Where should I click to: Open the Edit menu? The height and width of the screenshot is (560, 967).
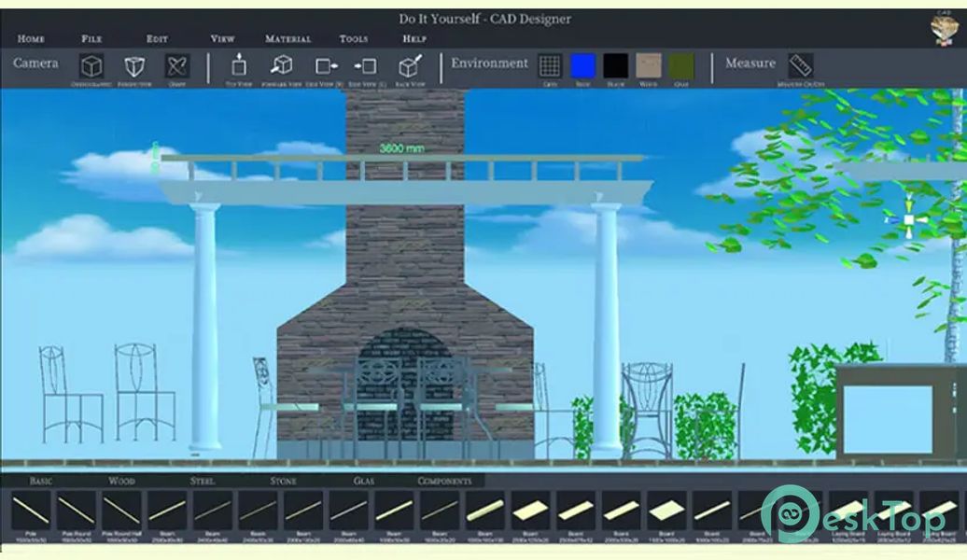point(157,38)
